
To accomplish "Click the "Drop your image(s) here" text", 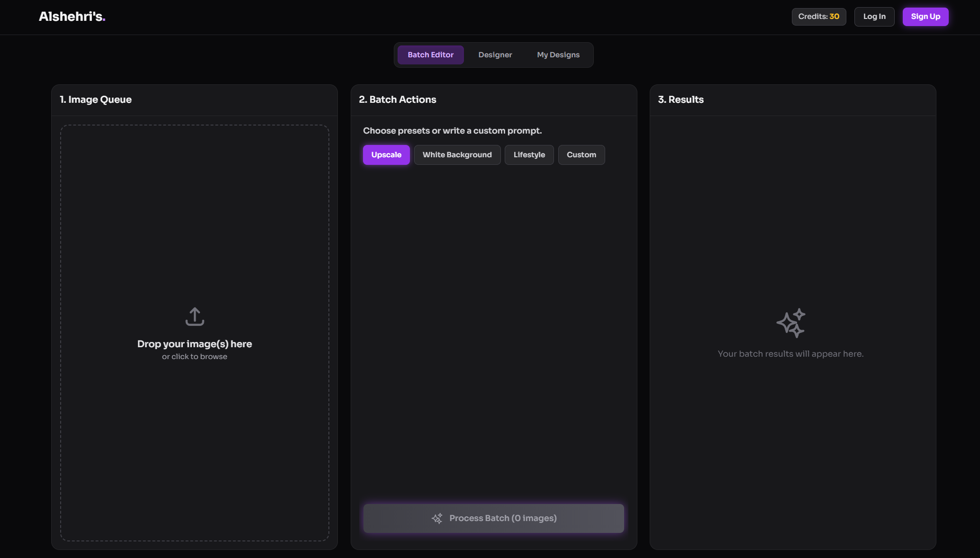I will (194, 344).
